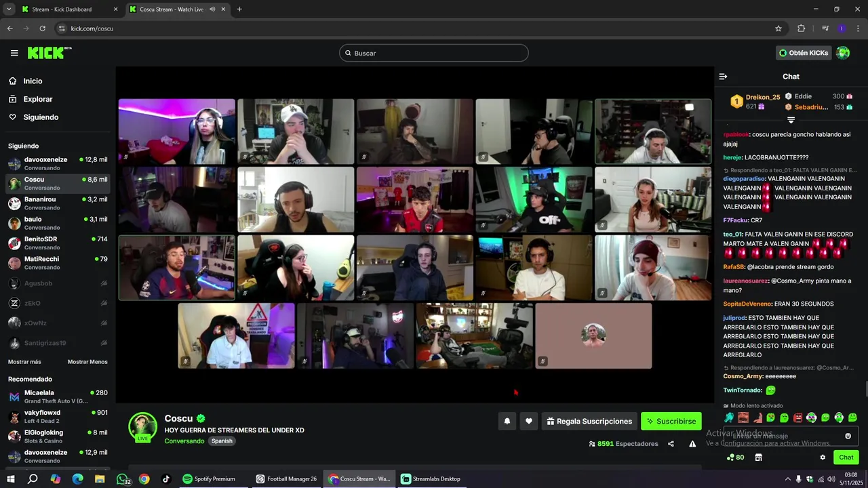
Task: Bookmark this page star icon
Action: point(778,28)
